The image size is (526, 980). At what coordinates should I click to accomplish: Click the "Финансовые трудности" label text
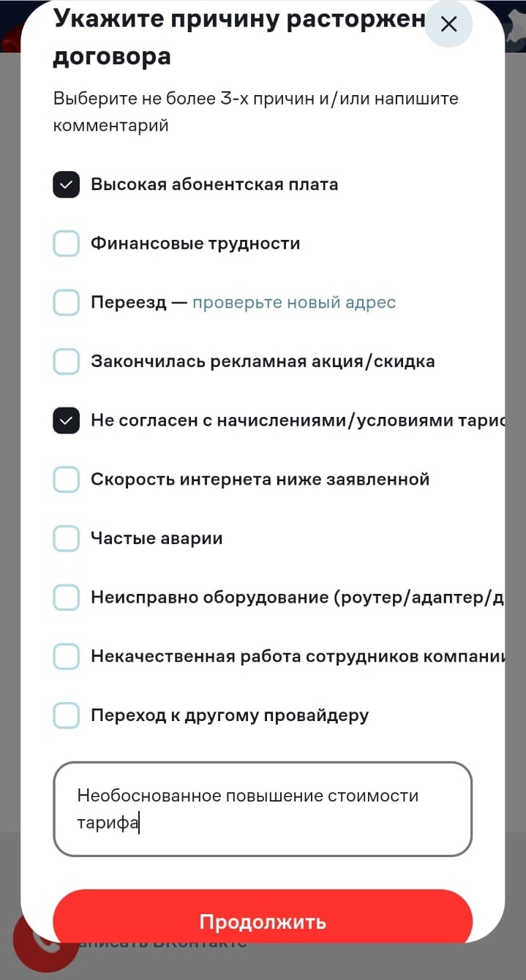(195, 244)
